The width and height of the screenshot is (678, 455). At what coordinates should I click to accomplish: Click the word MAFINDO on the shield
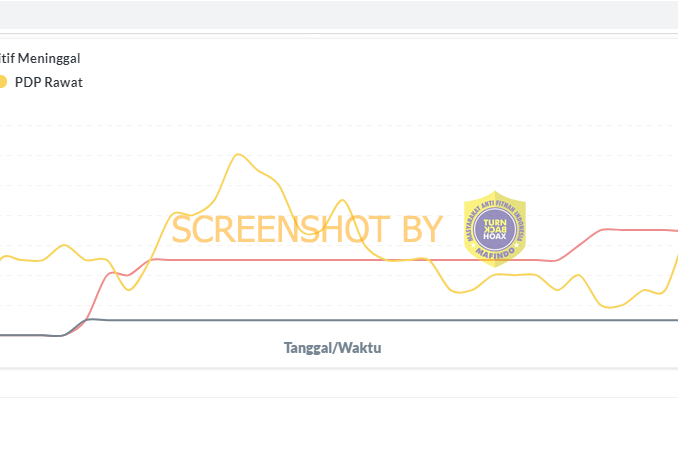coord(495,254)
